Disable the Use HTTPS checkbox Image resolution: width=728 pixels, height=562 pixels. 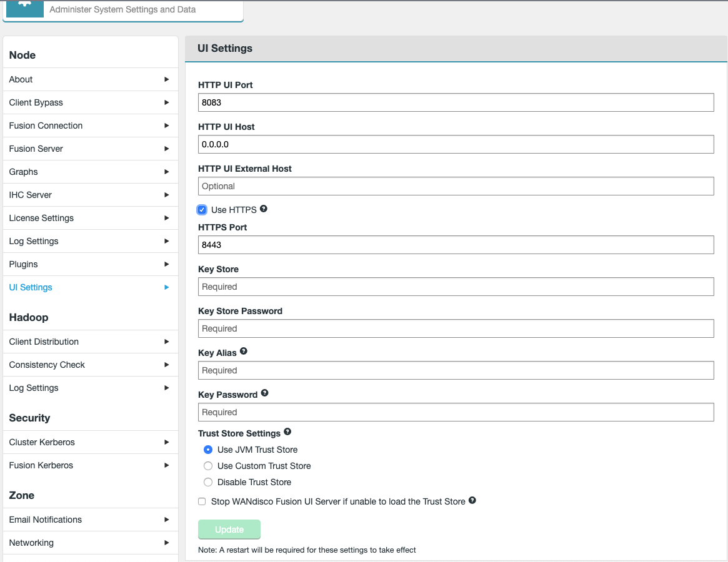[202, 209]
